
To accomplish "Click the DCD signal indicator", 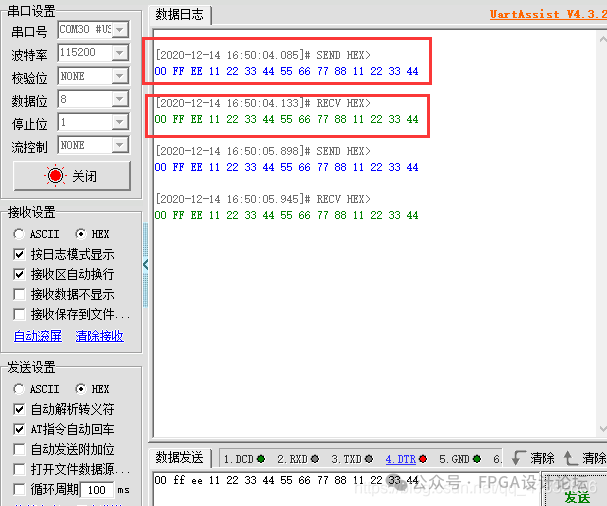I will [x=243, y=459].
